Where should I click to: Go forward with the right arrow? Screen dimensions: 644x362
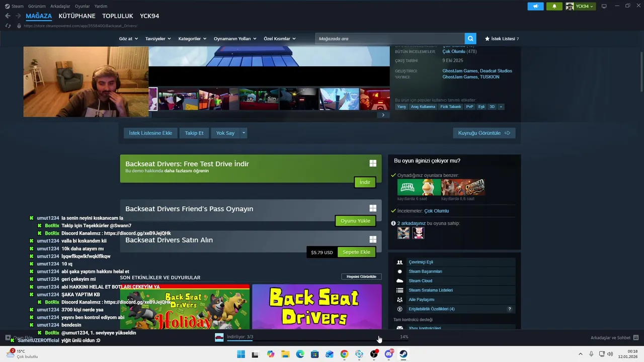point(19,16)
